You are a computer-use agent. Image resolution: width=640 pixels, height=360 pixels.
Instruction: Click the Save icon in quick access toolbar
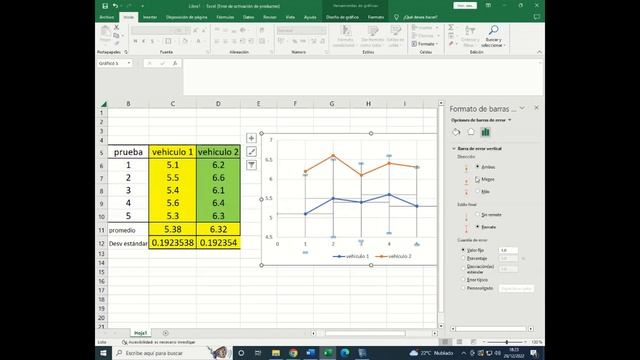105,6
